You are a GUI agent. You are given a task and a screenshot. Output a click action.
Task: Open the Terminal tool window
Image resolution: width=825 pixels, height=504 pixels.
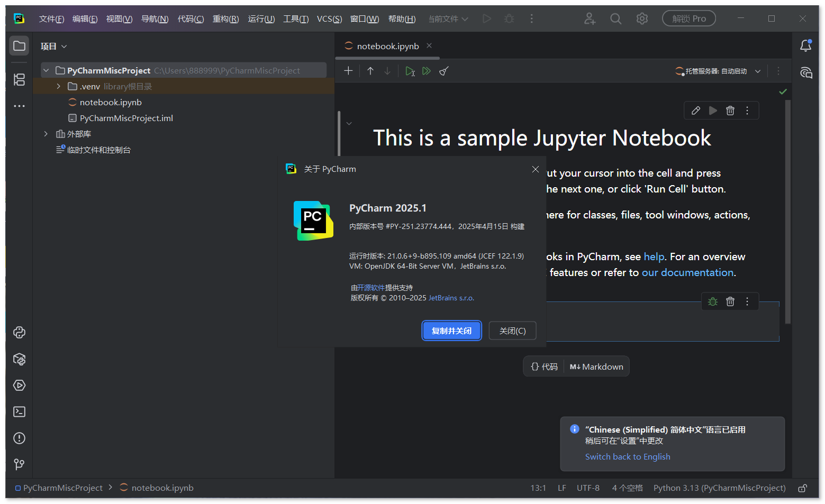[19, 412]
